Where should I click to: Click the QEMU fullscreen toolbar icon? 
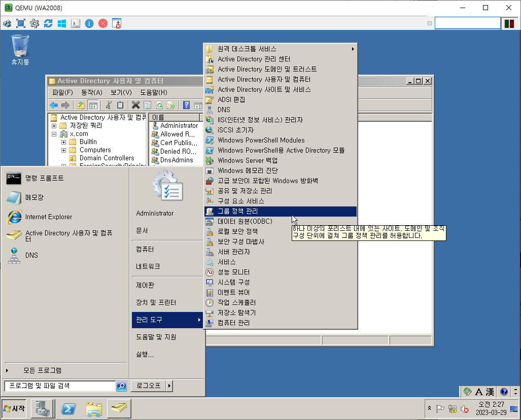pos(21,23)
